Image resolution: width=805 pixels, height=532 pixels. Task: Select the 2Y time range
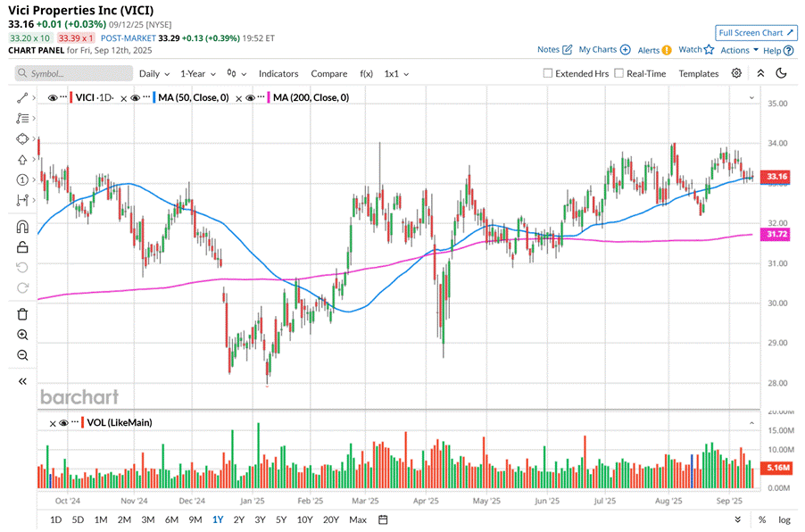tap(238, 520)
